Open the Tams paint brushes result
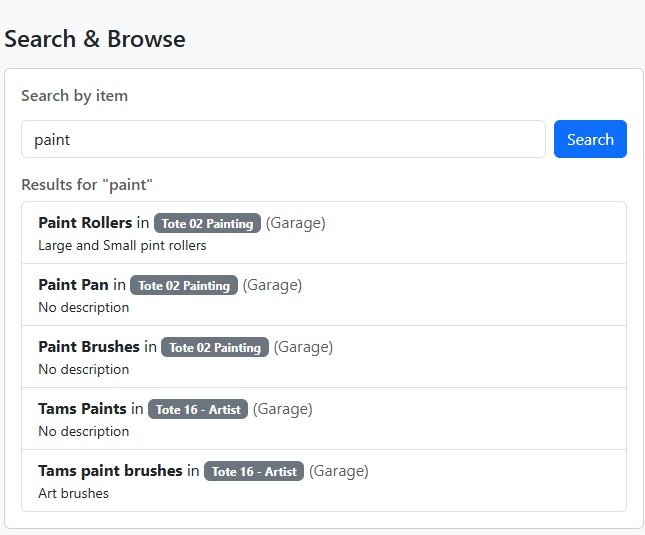Viewport: 645px width, 535px height. (x=110, y=471)
